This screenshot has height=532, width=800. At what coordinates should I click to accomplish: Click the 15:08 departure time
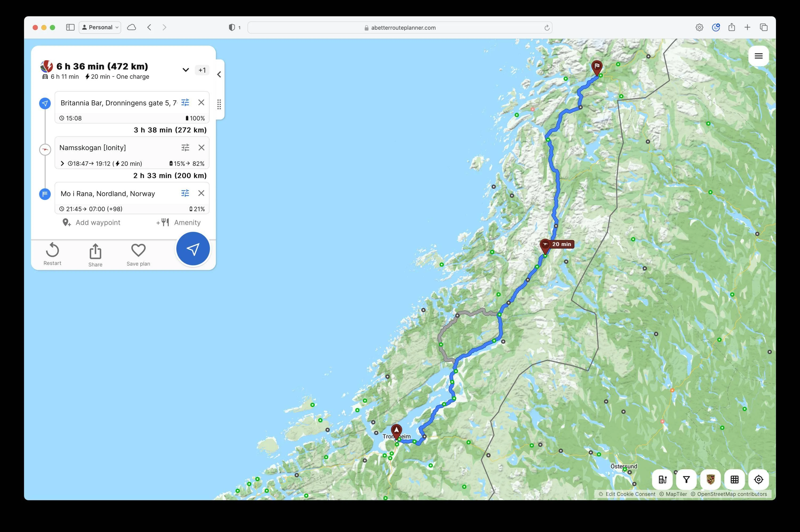pyautogui.click(x=71, y=118)
